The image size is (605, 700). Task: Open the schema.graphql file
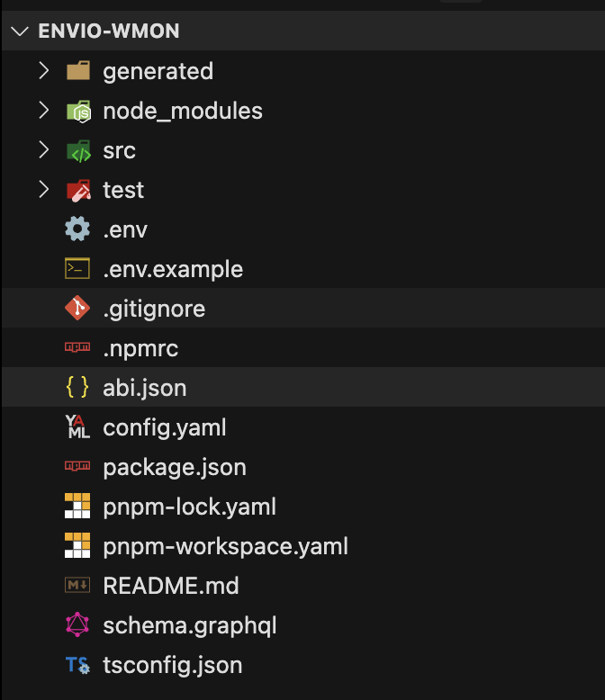coord(190,625)
